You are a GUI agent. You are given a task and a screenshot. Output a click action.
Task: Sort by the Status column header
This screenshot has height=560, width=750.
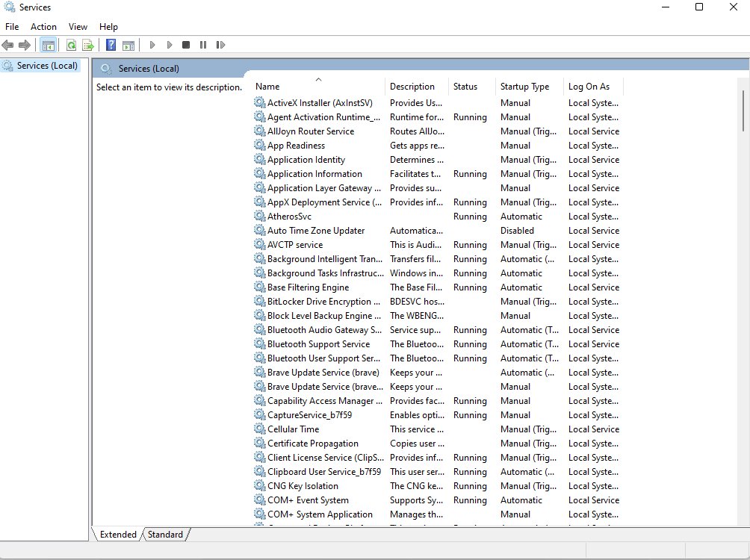(x=471, y=87)
